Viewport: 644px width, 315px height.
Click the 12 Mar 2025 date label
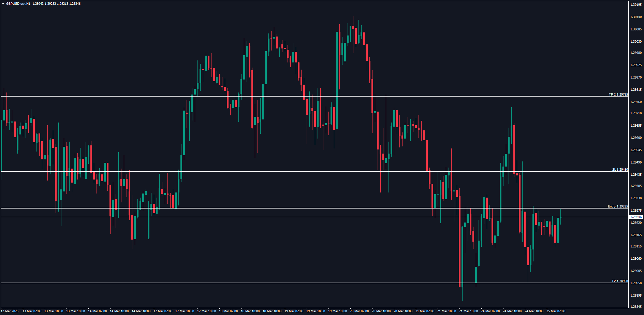[10, 311]
